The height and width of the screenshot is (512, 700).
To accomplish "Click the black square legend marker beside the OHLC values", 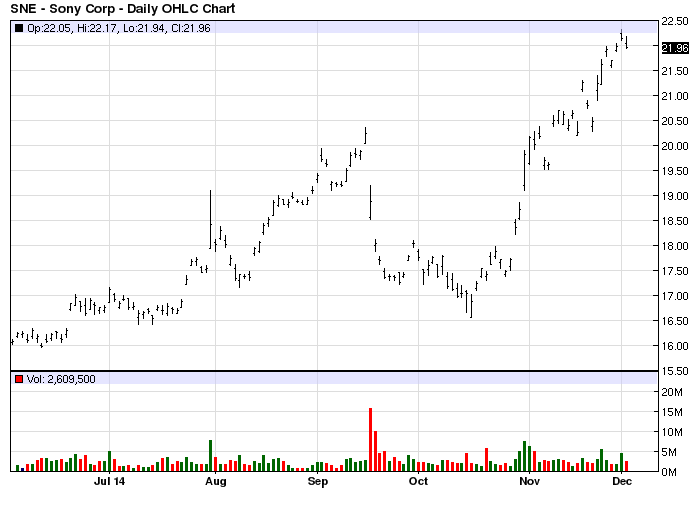I will point(19,28).
